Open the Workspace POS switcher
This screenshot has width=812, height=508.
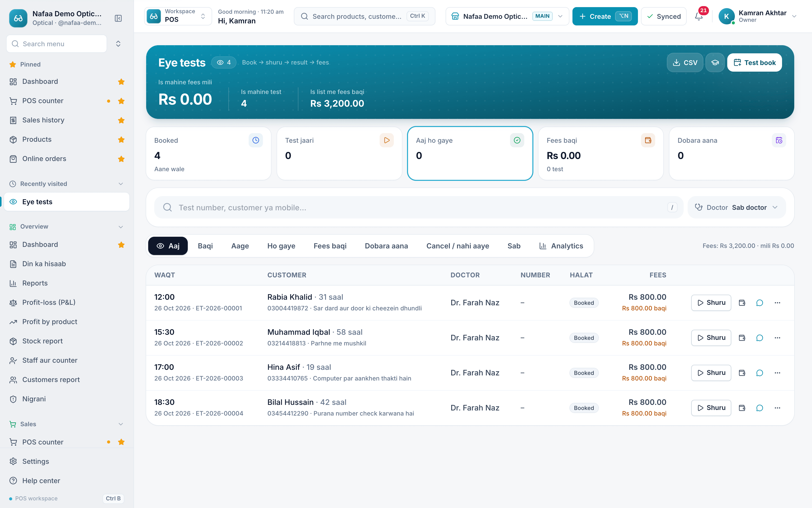click(x=178, y=16)
